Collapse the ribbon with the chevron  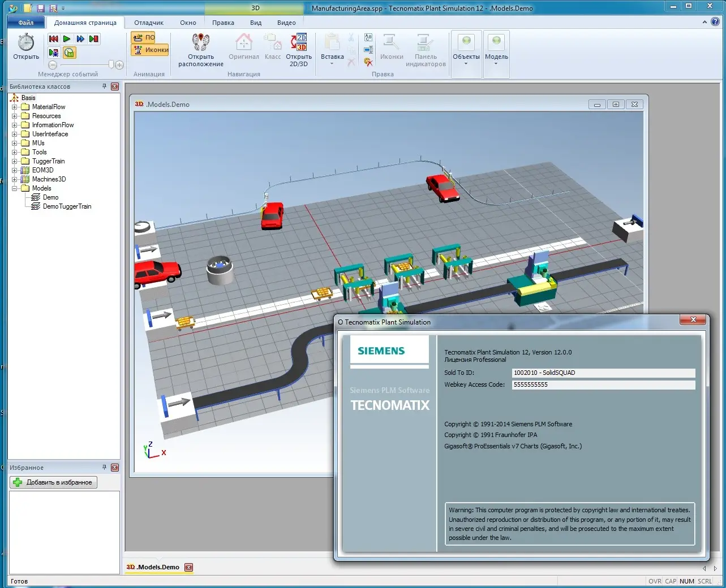pyautogui.click(x=704, y=22)
